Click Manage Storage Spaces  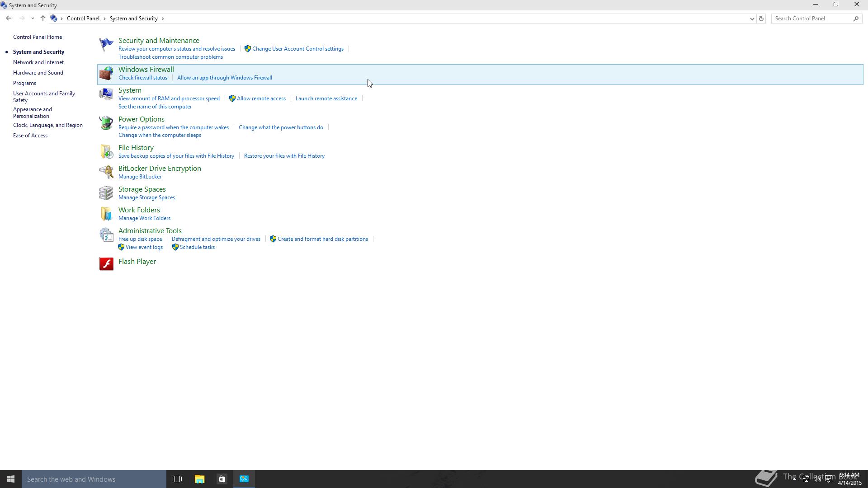click(x=146, y=197)
